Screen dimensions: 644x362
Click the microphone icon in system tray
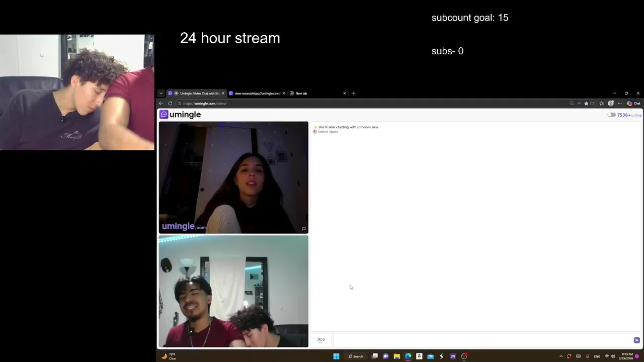click(x=587, y=356)
